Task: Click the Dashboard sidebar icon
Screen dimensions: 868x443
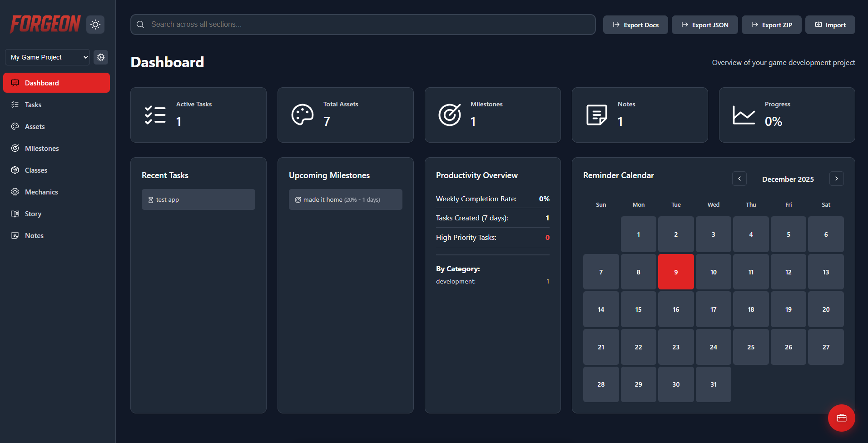Action: click(15, 83)
